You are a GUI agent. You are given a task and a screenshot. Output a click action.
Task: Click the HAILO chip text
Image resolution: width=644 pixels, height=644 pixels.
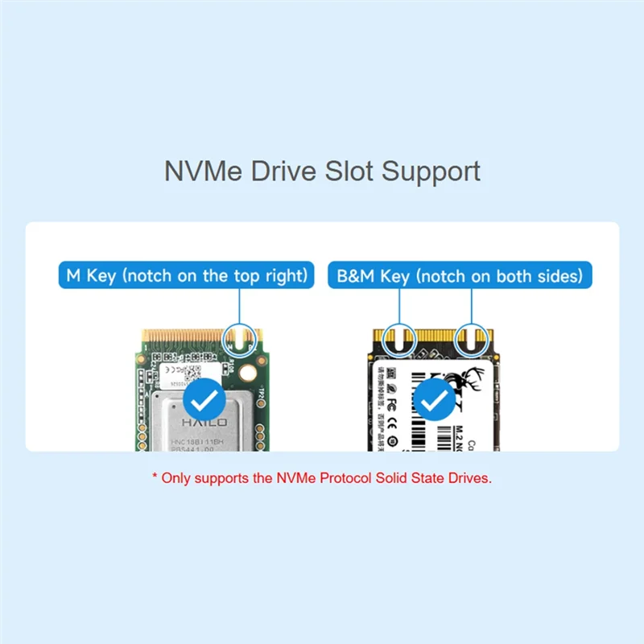pos(204,423)
